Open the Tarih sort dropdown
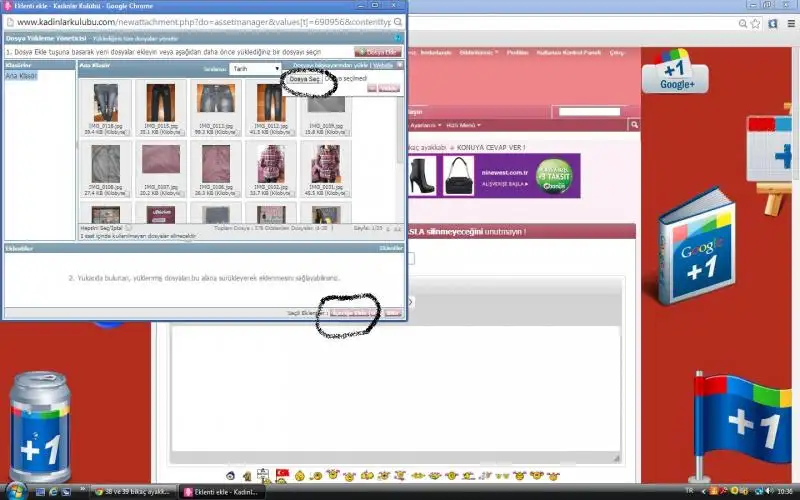 pos(254,69)
